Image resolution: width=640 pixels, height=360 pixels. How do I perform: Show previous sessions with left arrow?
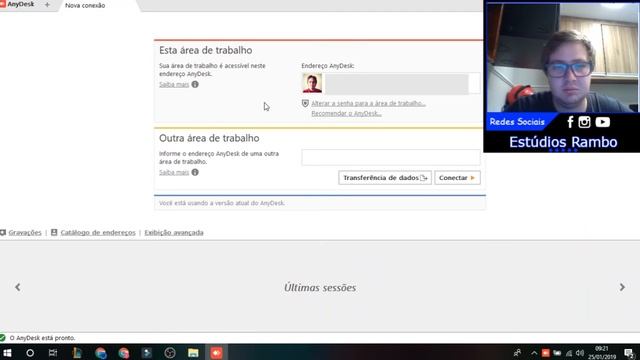(18, 287)
